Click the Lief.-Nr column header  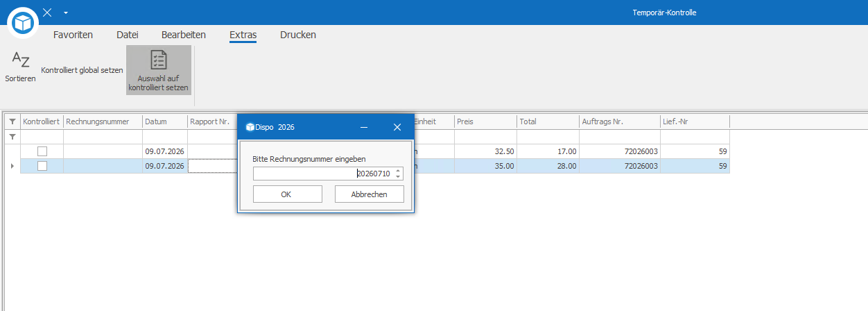[x=695, y=121]
